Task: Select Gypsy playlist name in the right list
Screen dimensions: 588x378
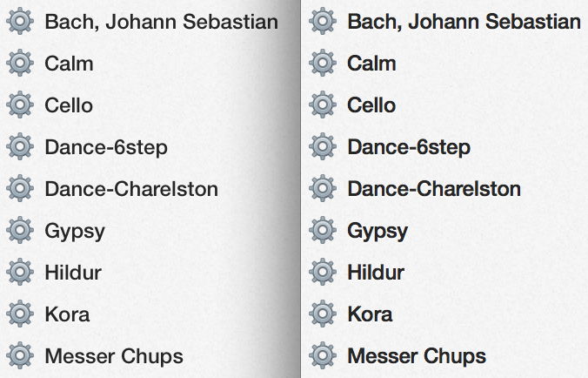Action: [378, 232]
